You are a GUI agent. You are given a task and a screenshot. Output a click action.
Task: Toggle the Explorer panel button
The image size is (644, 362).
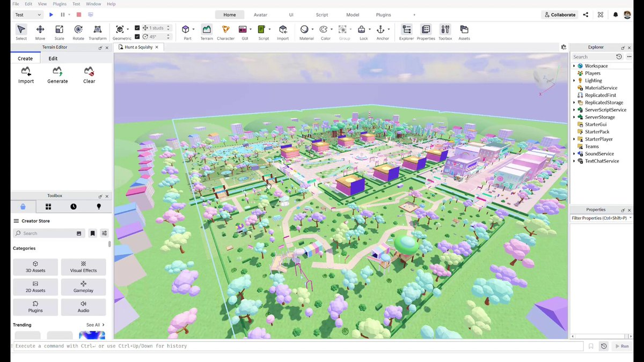406,32
